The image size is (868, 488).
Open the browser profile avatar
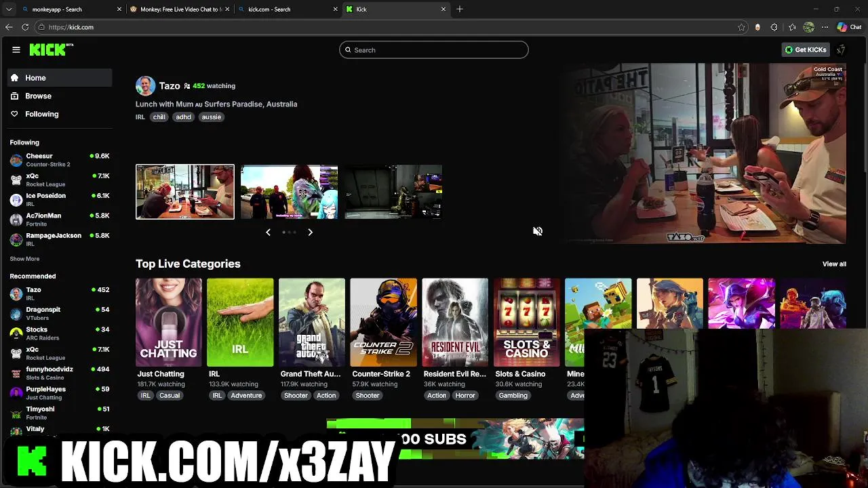[x=808, y=27]
